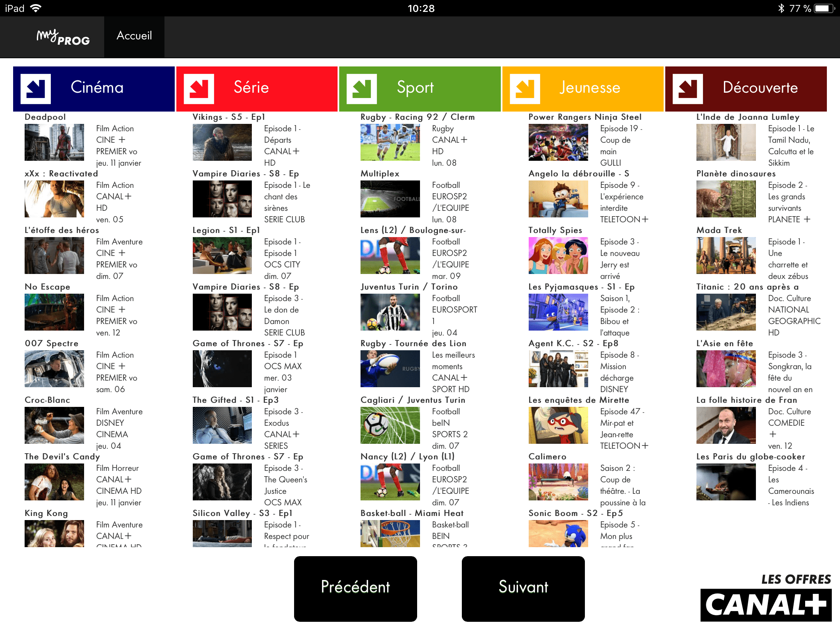Click 'Episode 3 - Le don de Damon' text

tap(283, 310)
